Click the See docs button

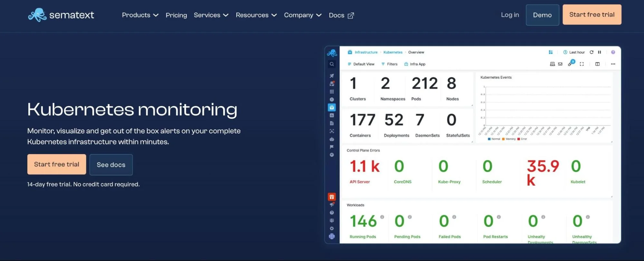click(x=111, y=165)
